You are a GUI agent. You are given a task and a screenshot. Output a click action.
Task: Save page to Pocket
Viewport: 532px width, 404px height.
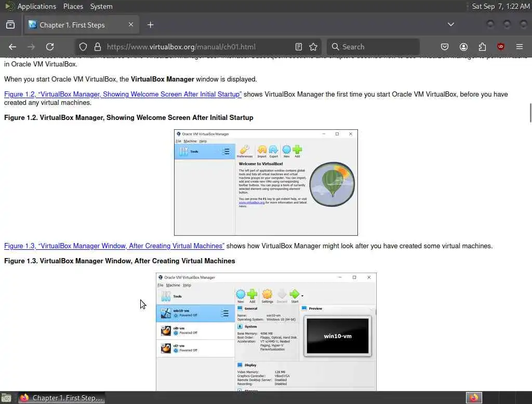[445, 47]
